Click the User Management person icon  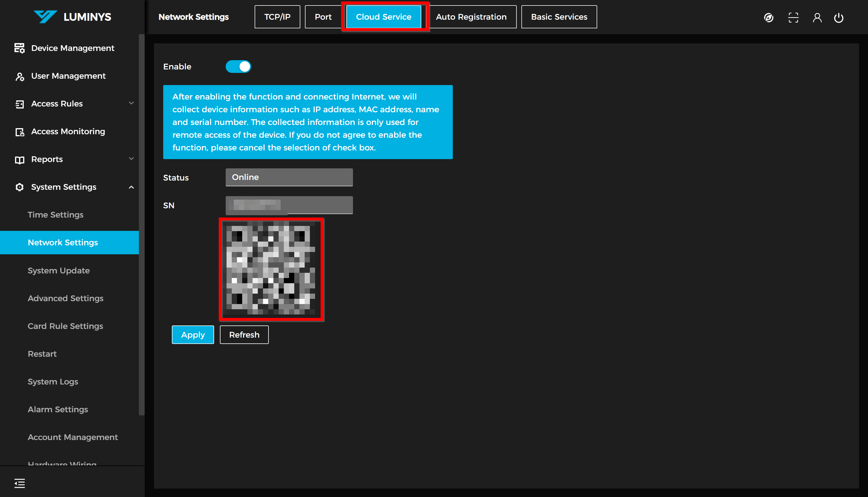click(19, 76)
